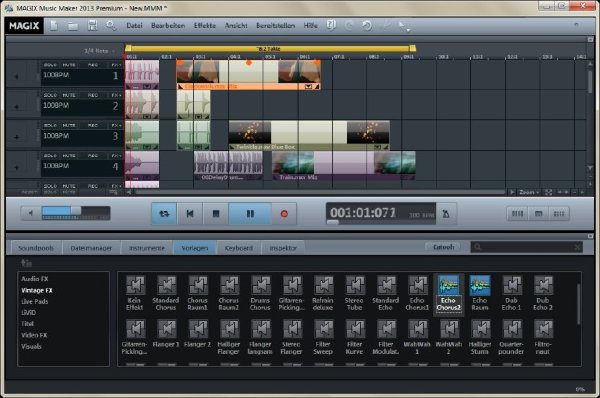Image resolution: width=600 pixels, height=398 pixels.
Task: Select the Kein Effekt preset icon
Action: point(135,285)
